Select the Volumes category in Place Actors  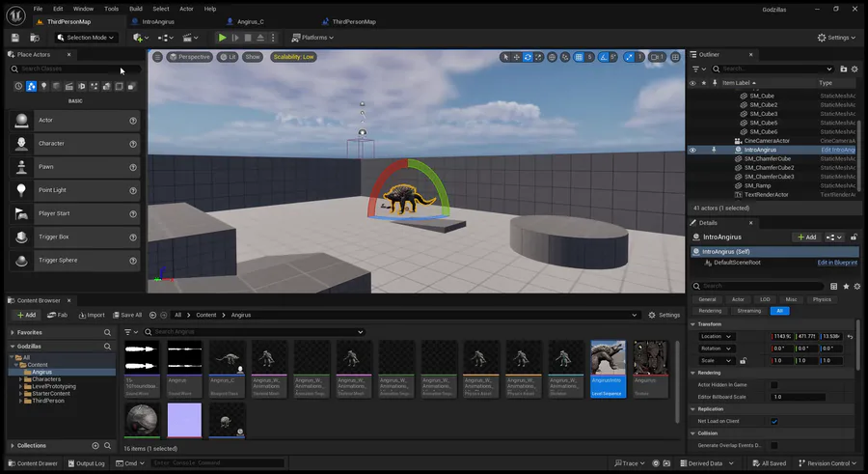[x=119, y=87]
